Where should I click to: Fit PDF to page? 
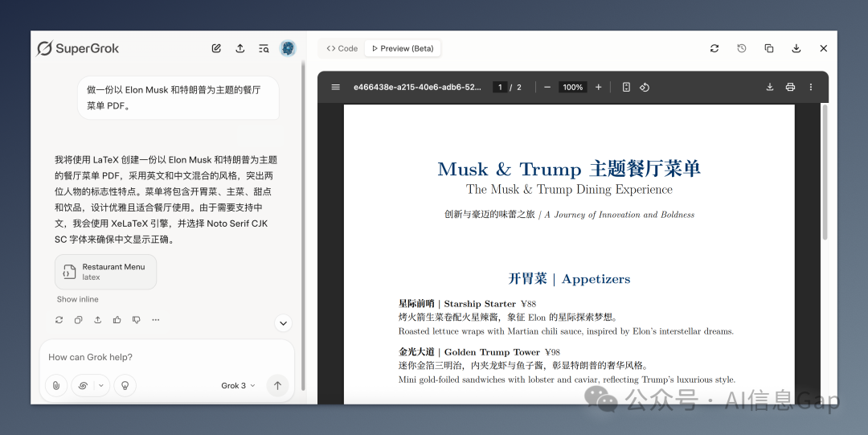point(626,87)
